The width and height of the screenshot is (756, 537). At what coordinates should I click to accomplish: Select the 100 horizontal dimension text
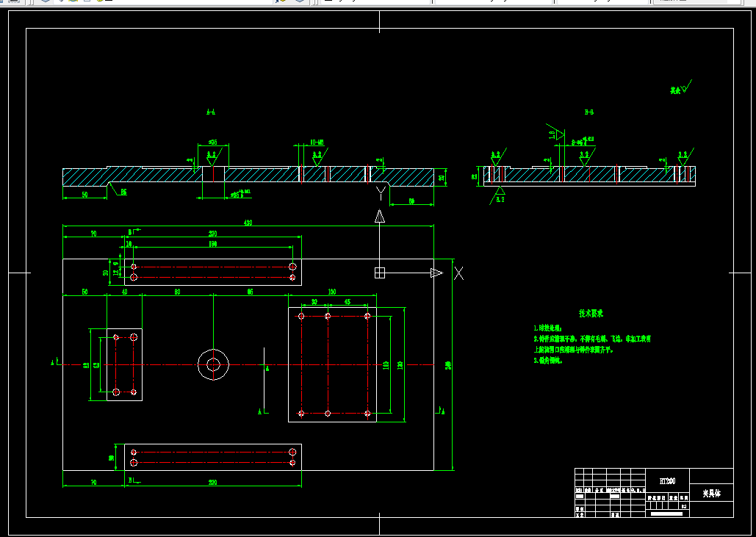[332, 292]
